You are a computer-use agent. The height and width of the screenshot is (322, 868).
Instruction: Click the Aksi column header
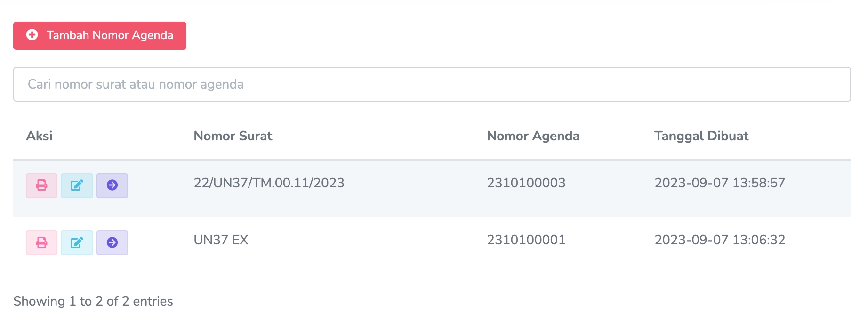40,136
